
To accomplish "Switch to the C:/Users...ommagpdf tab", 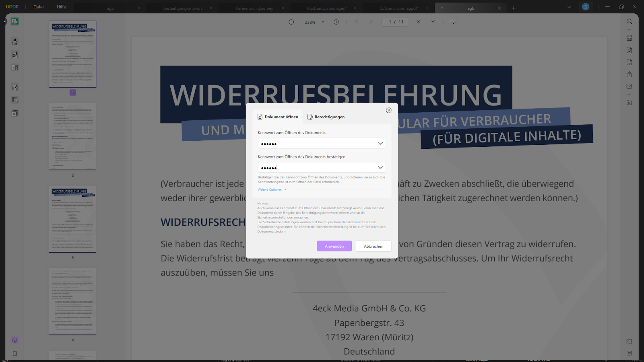I will (399, 8).
